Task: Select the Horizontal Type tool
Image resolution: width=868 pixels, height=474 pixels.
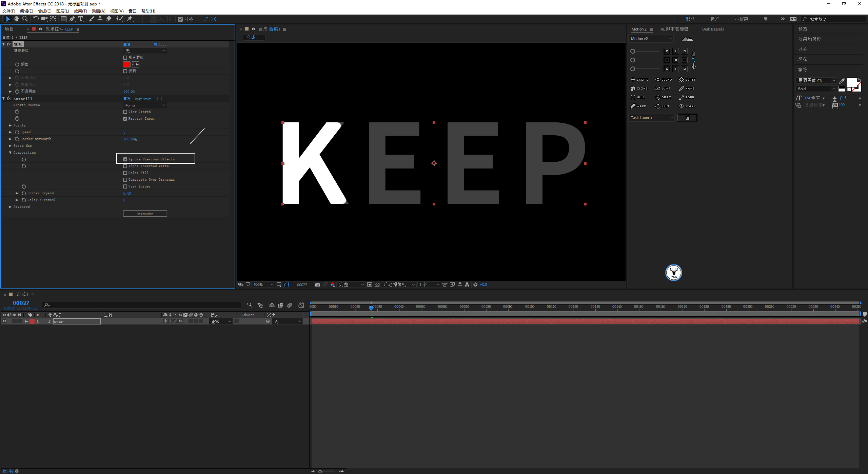Action: coord(81,19)
